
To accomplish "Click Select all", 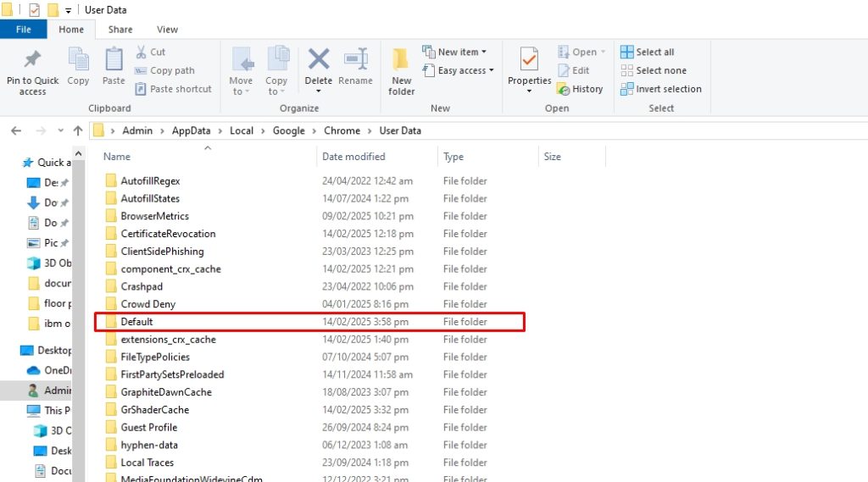I will point(647,52).
